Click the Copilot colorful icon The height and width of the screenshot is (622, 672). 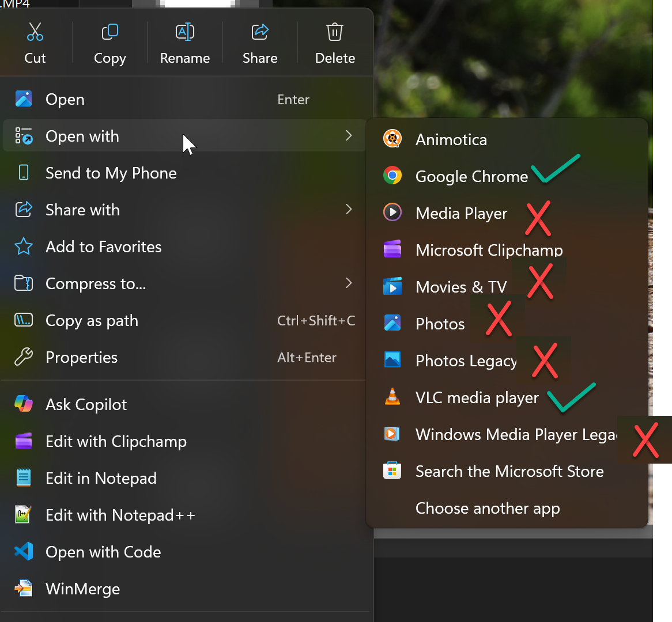point(24,404)
